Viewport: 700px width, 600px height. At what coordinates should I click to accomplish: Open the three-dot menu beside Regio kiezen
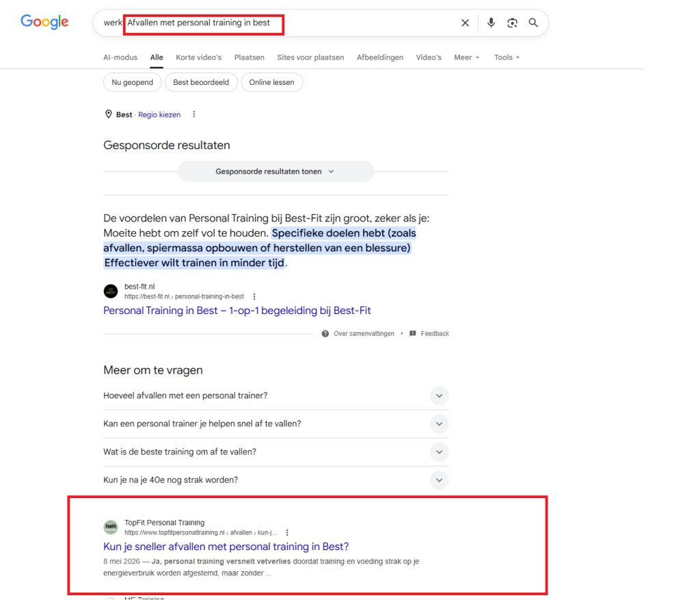(193, 114)
